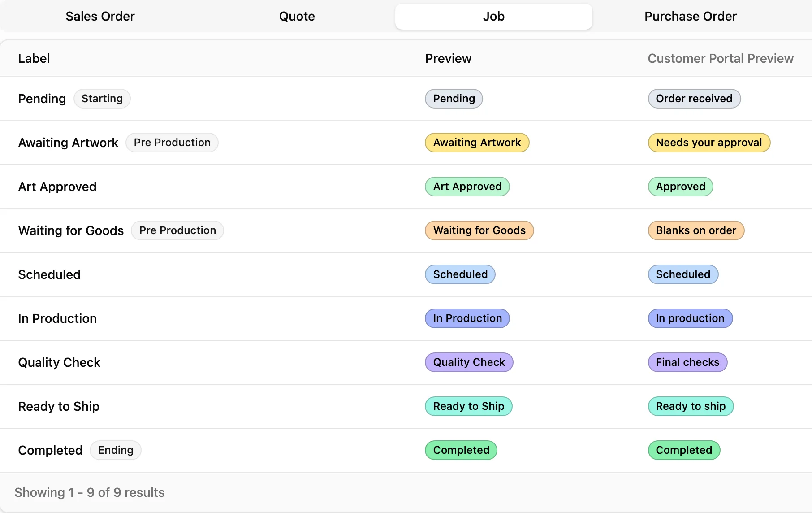The height and width of the screenshot is (513, 812).
Task: Click the Showing 1 - 9 of 9 results text
Action: pyautogui.click(x=90, y=492)
